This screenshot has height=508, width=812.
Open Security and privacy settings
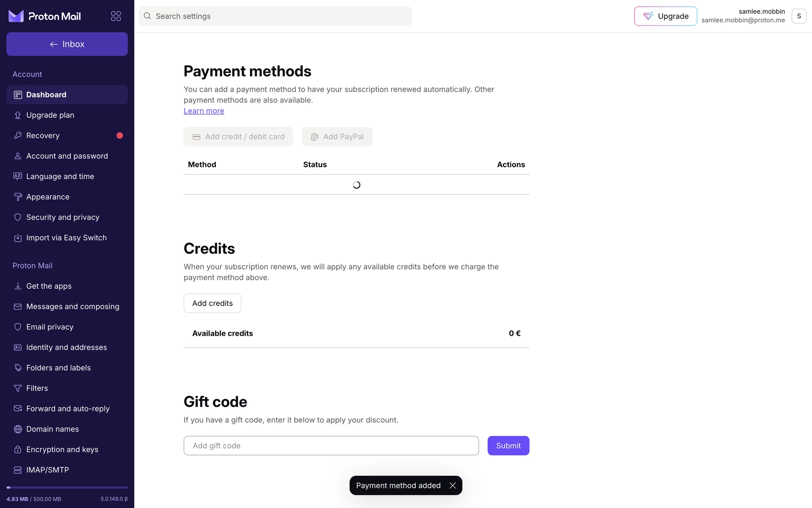[63, 217]
